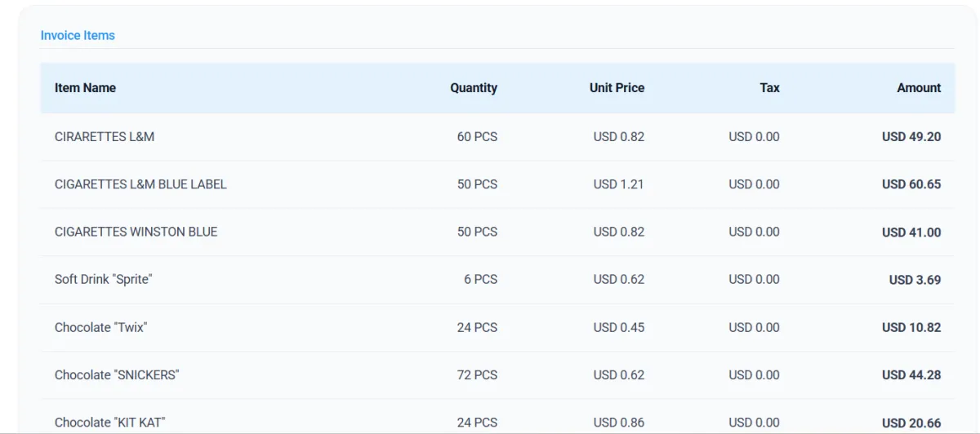
Task: Click the USD 0.86 unit price
Action: 618,423
